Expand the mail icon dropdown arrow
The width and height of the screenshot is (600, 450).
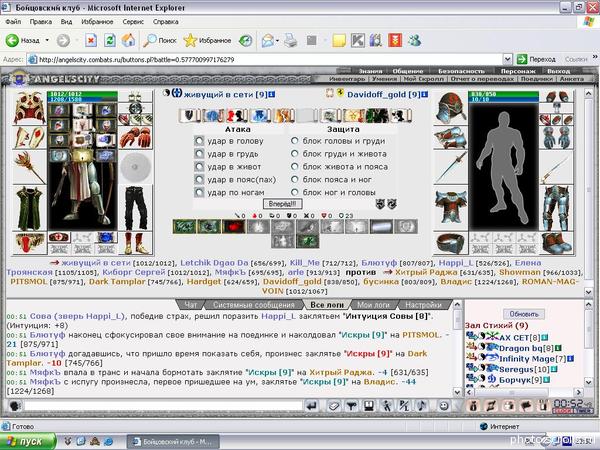click(277, 40)
